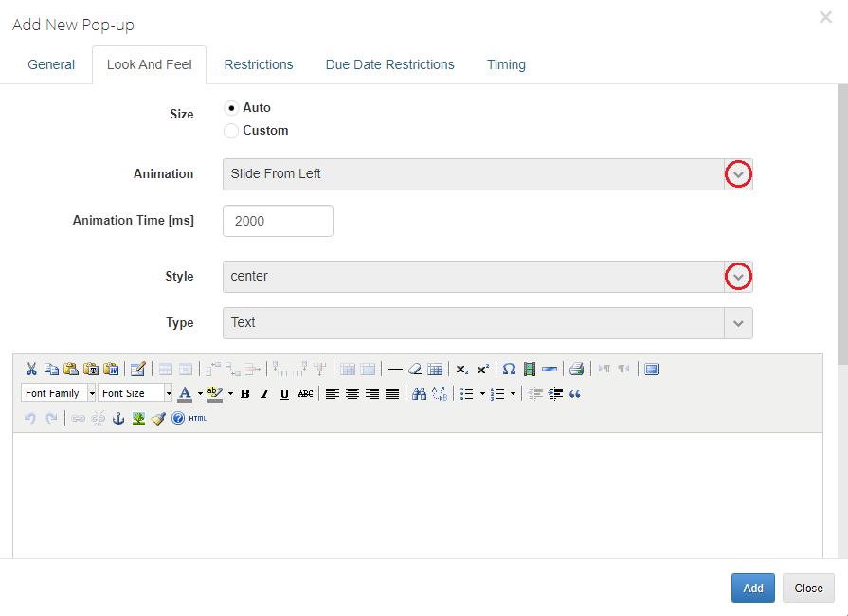Insert an ordered numbered list
This screenshot has width=848, height=616.
point(497,393)
